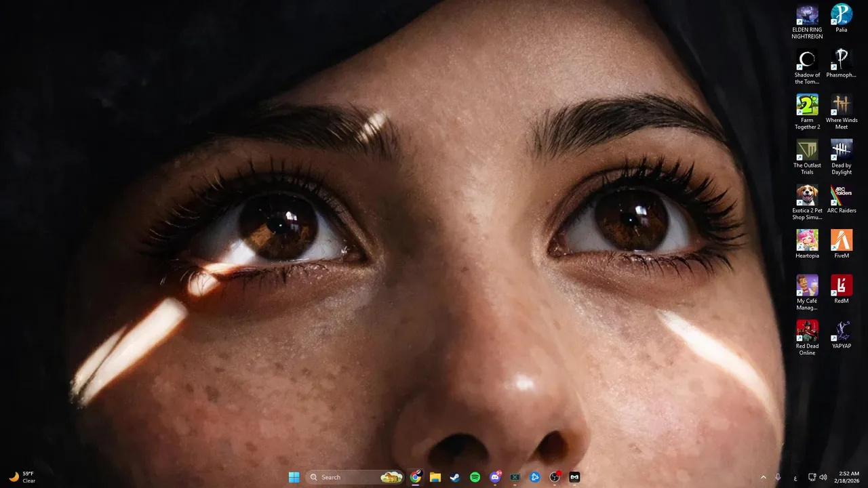Open the weather widget showing 59°F Clear
Image resolution: width=868 pixels, height=488 pixels.
(22, 477)
